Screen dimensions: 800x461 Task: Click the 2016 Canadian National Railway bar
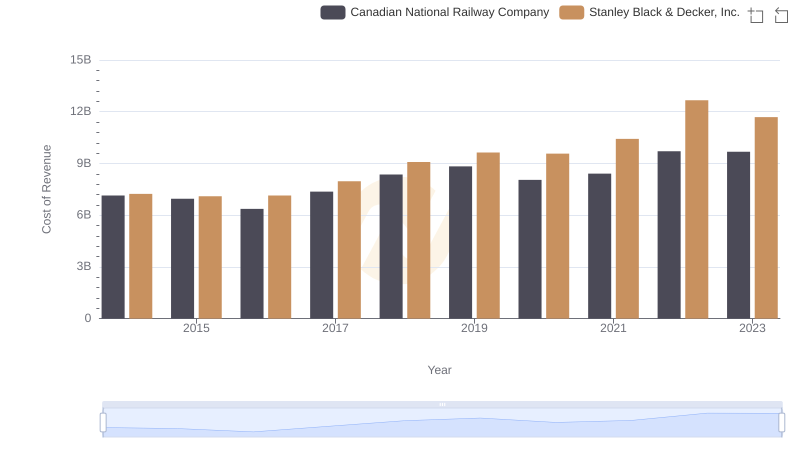(x=252, y=264)
